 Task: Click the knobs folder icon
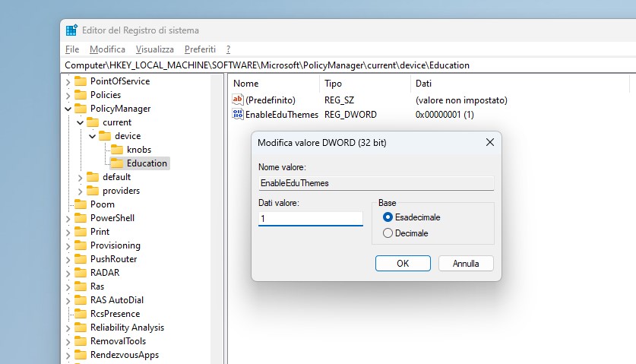117,150
